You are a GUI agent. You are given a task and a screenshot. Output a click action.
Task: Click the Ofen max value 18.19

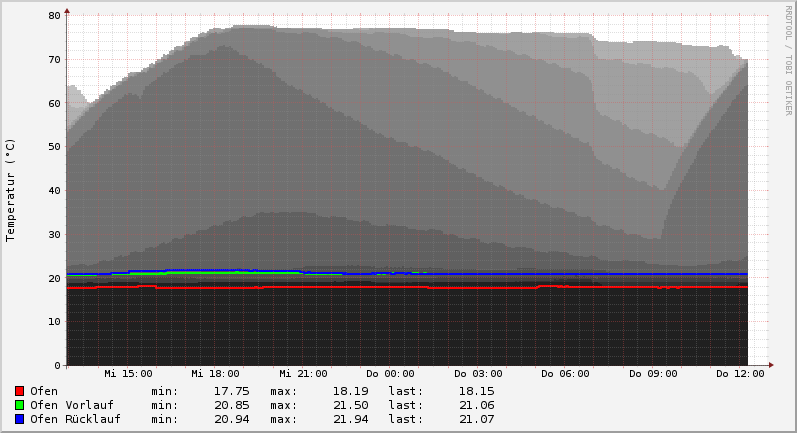334,391
